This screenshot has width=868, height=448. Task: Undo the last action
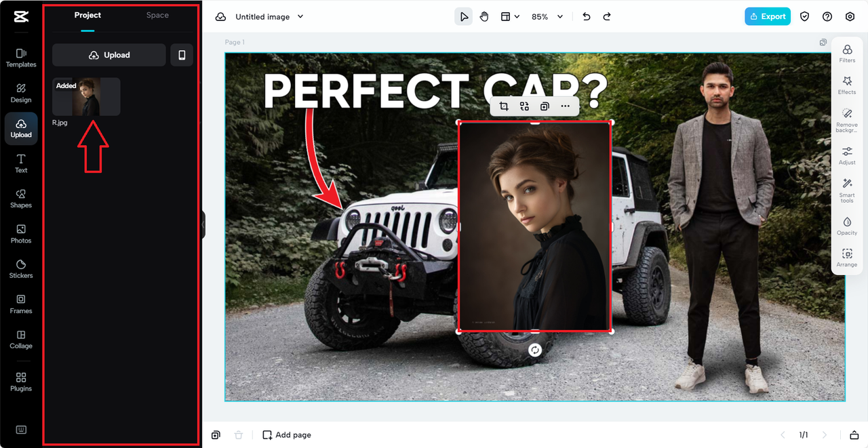pos(587,17)
